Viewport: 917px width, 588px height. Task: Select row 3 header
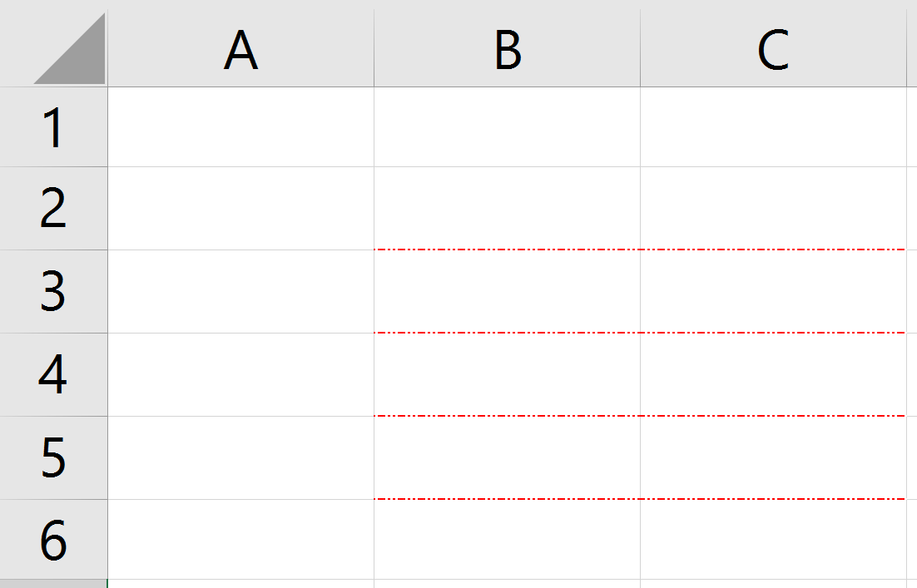pyautogui.click(x=53, y=291)
